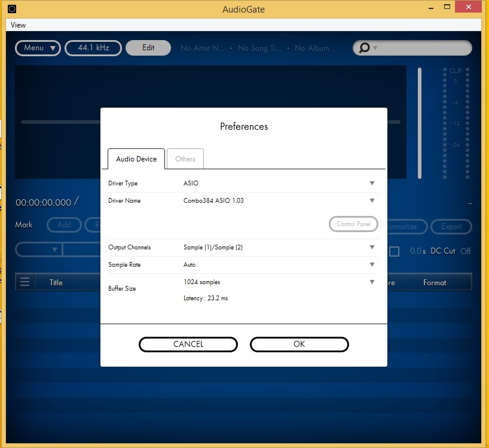Click the CLIP indicator on level meter
489x448 pixels.
[x=456, y=71]
